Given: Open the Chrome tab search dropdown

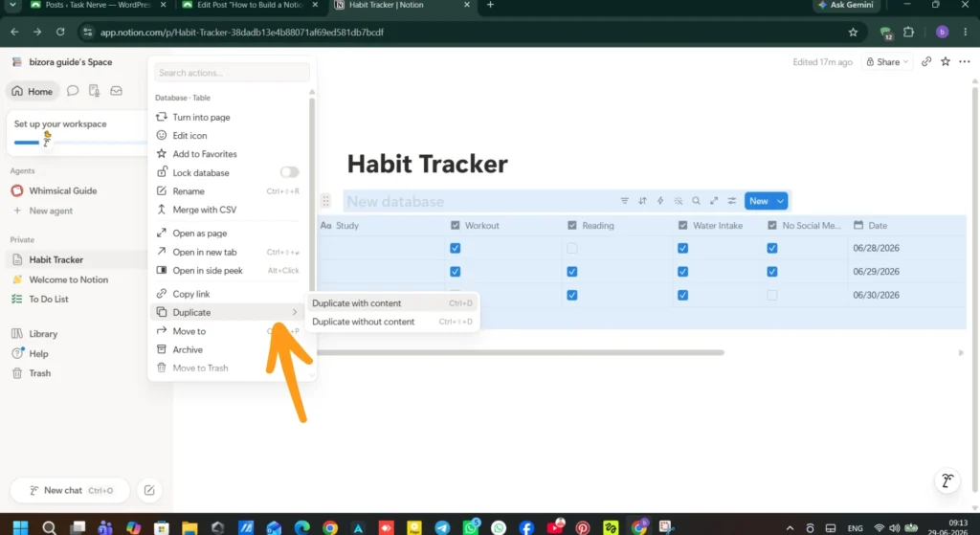Looking at the screenshot, I should (12, 5).
